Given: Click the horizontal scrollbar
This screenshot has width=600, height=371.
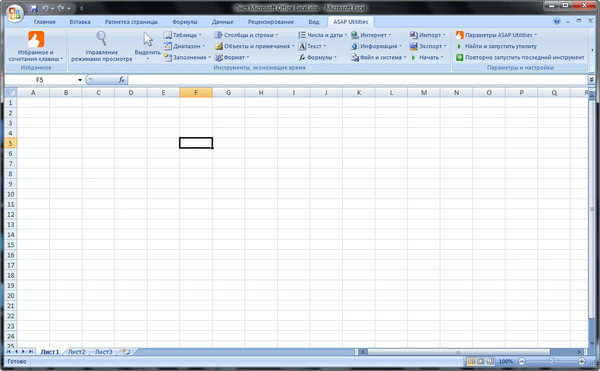Looking at the screenshot, I should (458, 352).
